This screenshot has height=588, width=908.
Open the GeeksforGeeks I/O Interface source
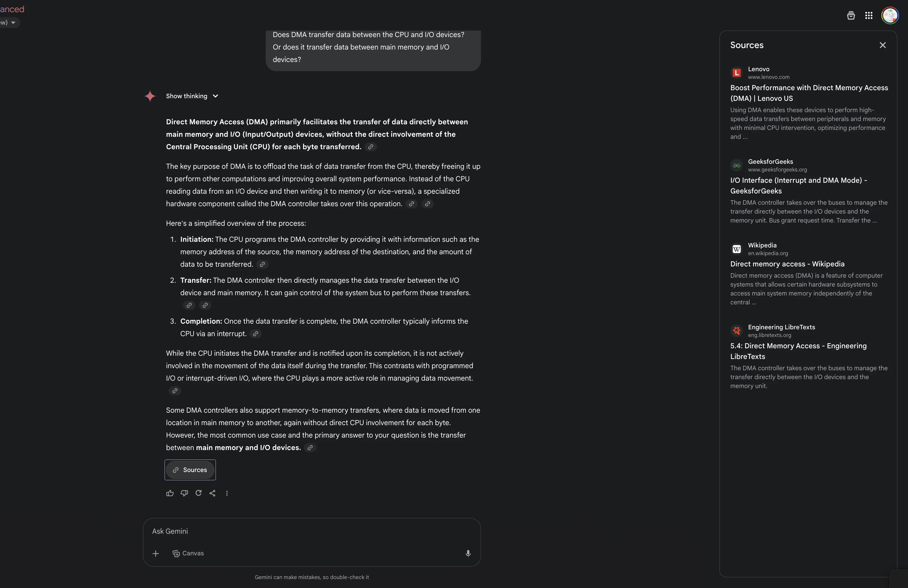[x=799, y=185]
